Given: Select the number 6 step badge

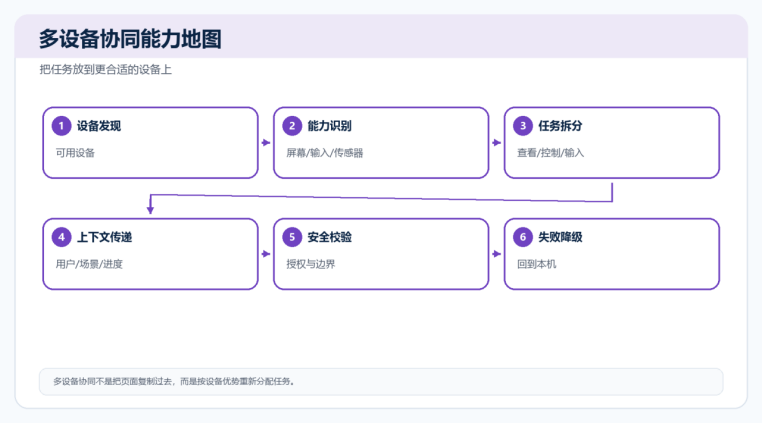Looking at the screenshot, I should (x=523, y=237).
